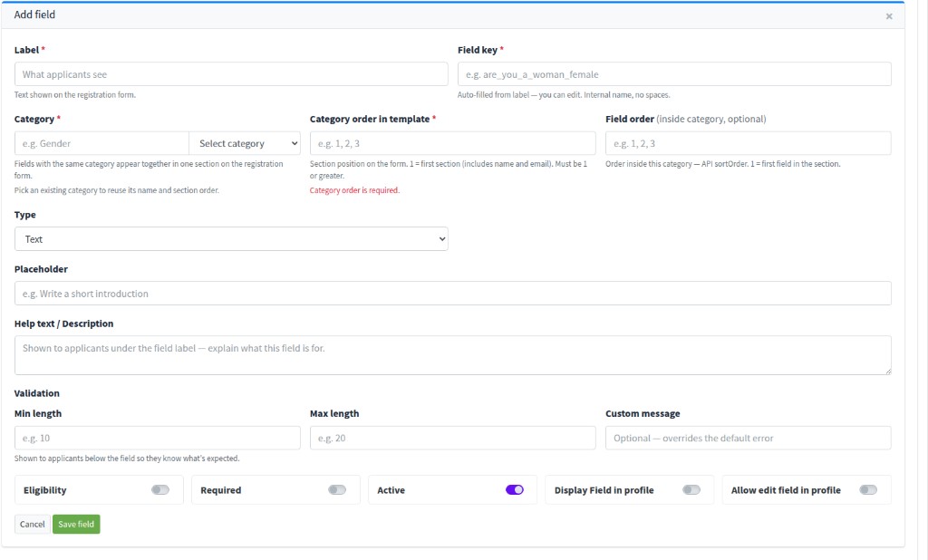This screenshot has width=928, height=560.
Task: Select the Max length input box
Action: point(453,438)
